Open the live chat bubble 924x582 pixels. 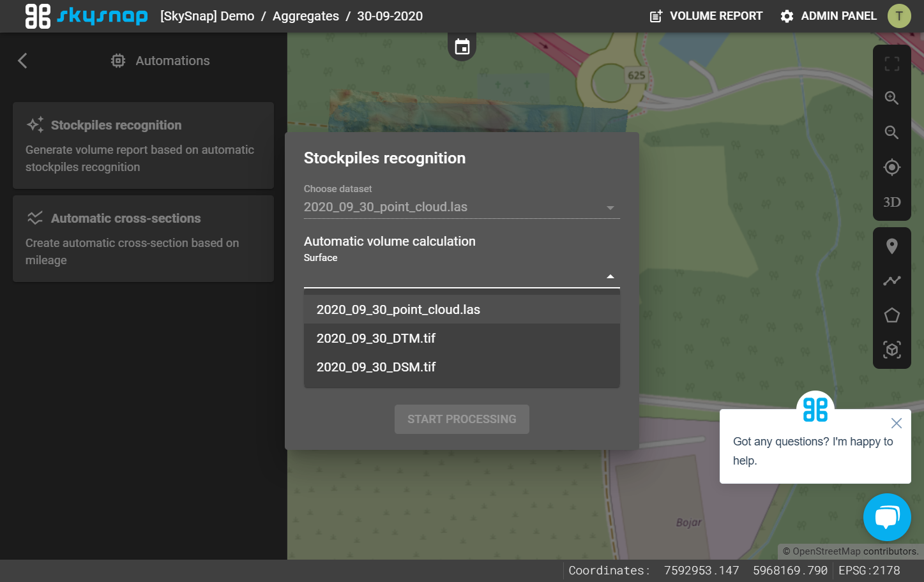[x=887, y=518]
